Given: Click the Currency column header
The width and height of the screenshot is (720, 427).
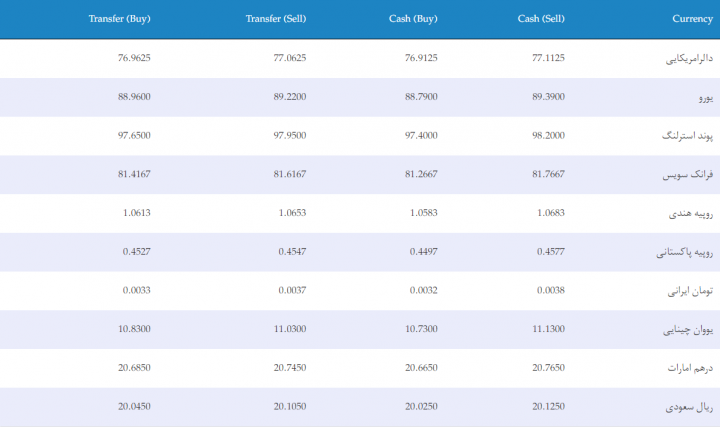Looking at the screenshot, I should tap(692, 19).
